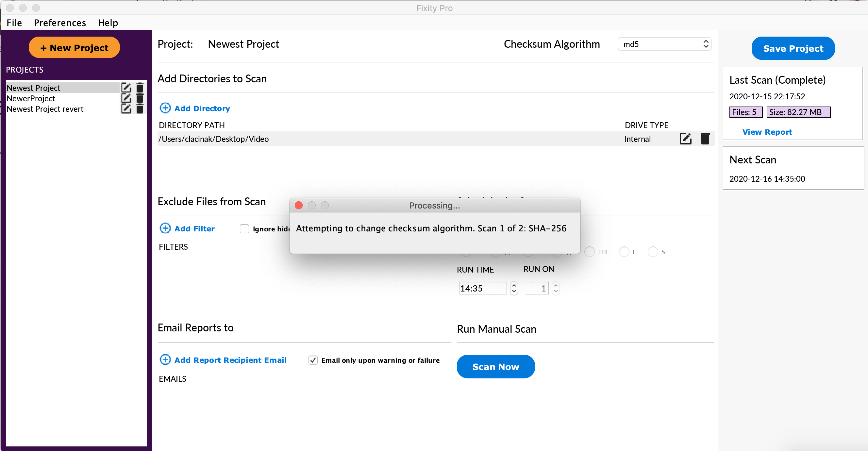Image resolution: width=868 pixels, height=451 pixels.
Task: Click the Save Project button
Action: 793,49
